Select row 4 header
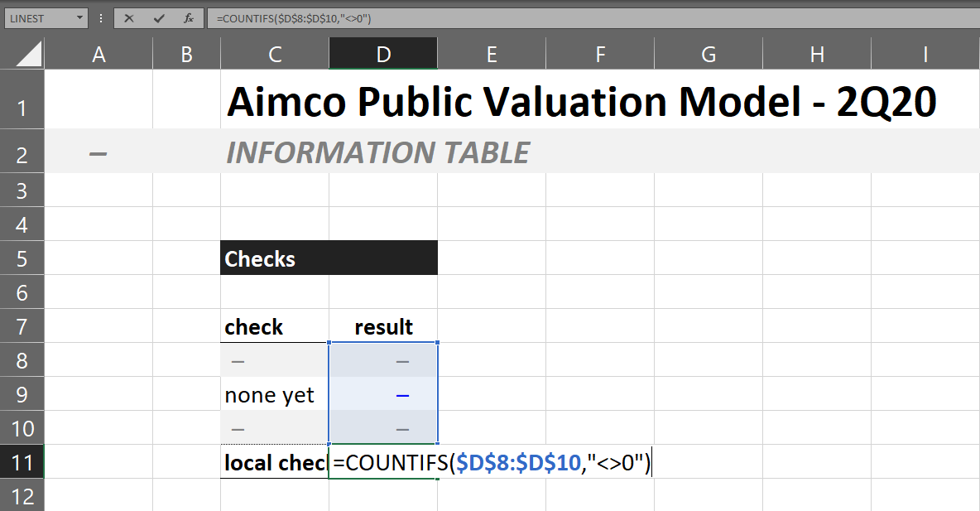The image size is (980, 511). click(22, 224)
